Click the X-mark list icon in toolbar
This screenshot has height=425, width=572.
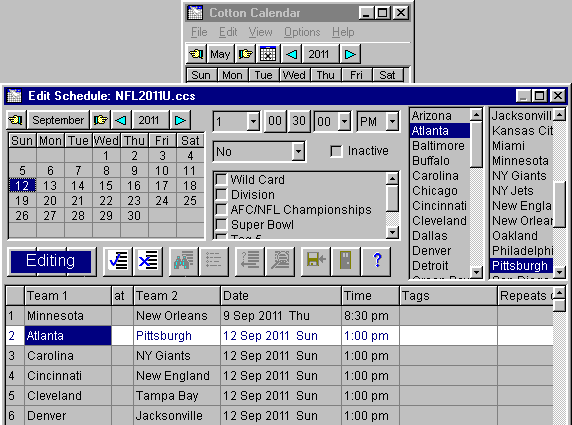(148, 261)
